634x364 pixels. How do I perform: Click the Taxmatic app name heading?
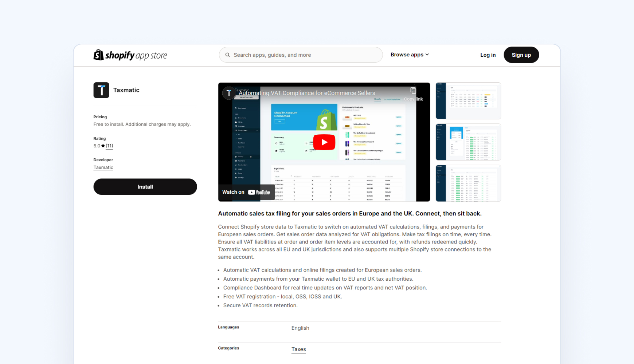(x=126, y=90)
